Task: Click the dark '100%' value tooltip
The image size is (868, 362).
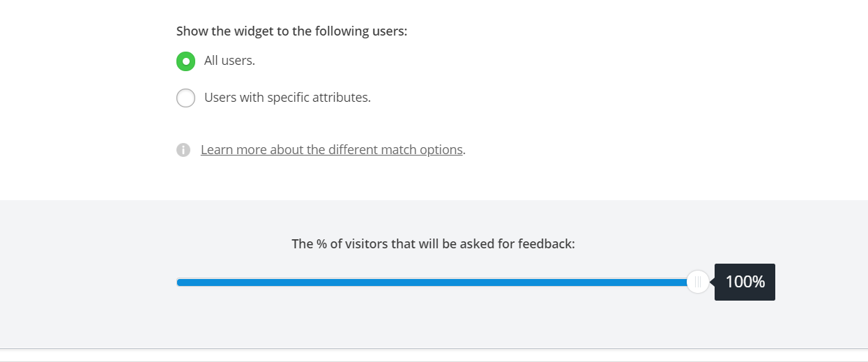Action: click(745, 282)
